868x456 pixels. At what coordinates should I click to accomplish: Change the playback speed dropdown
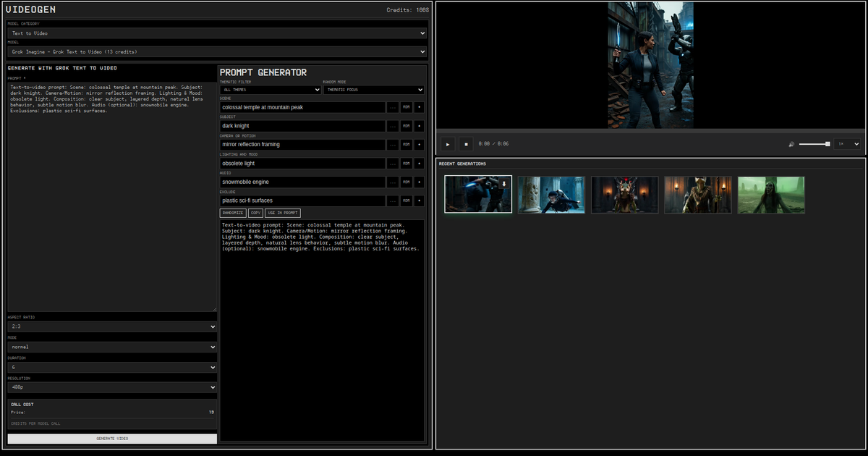(848, 144)
